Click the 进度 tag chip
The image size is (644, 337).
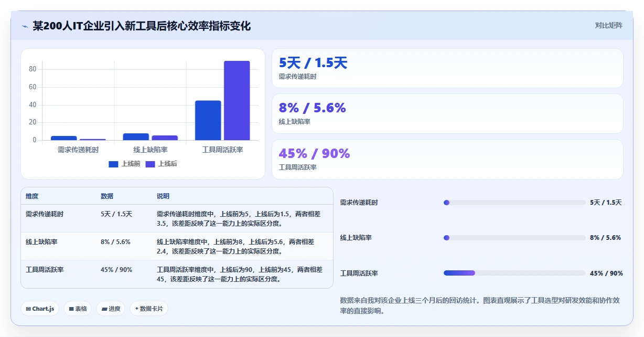[x=111, y=309]
